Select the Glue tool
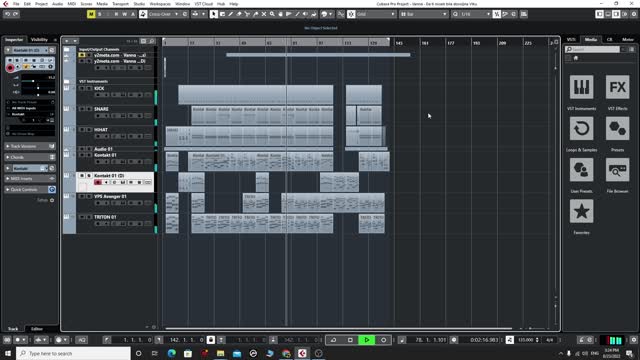This screenshot has height=360, width=640. tap(256, 14)
